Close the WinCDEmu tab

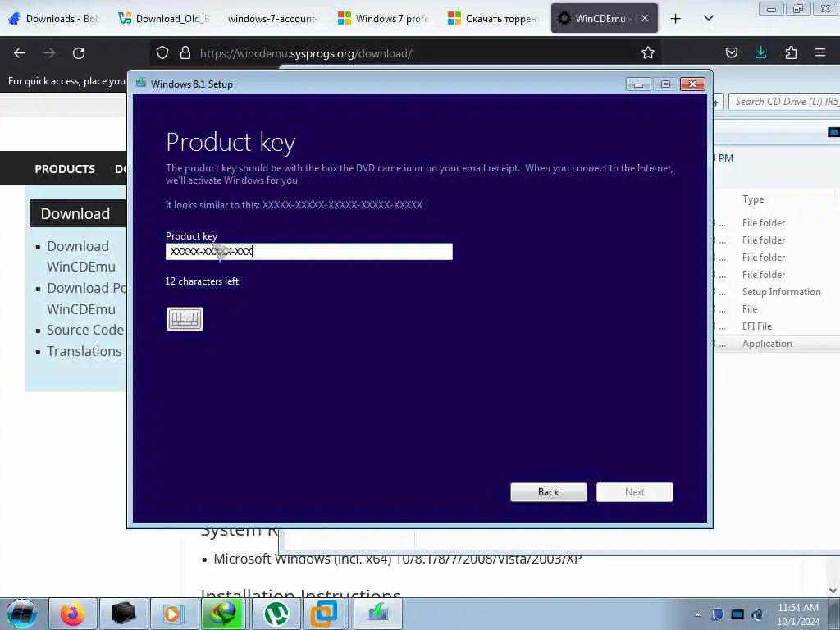tap(645, 18)
